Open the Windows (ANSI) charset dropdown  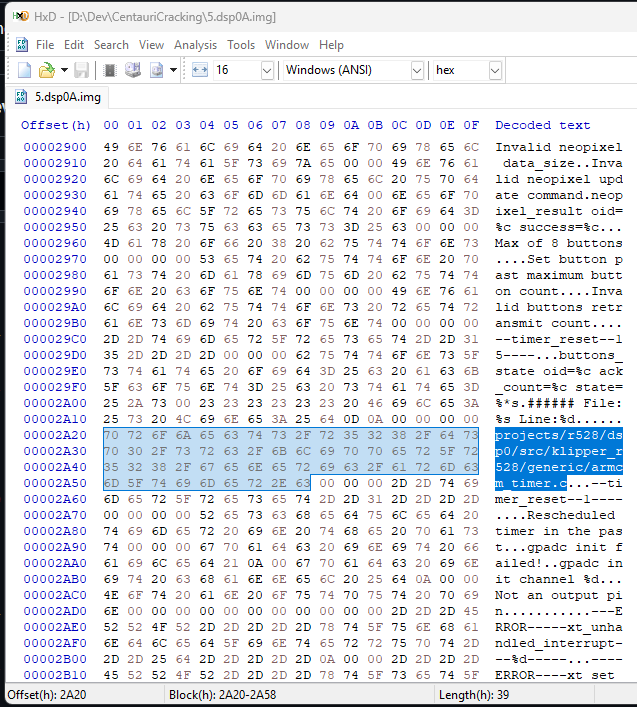(x=416, y=70)
